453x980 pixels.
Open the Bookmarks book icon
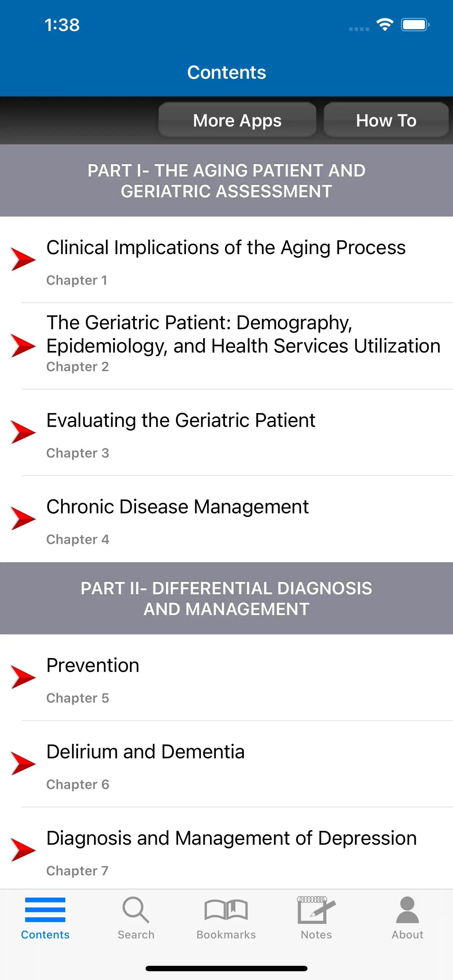[226, 910]
